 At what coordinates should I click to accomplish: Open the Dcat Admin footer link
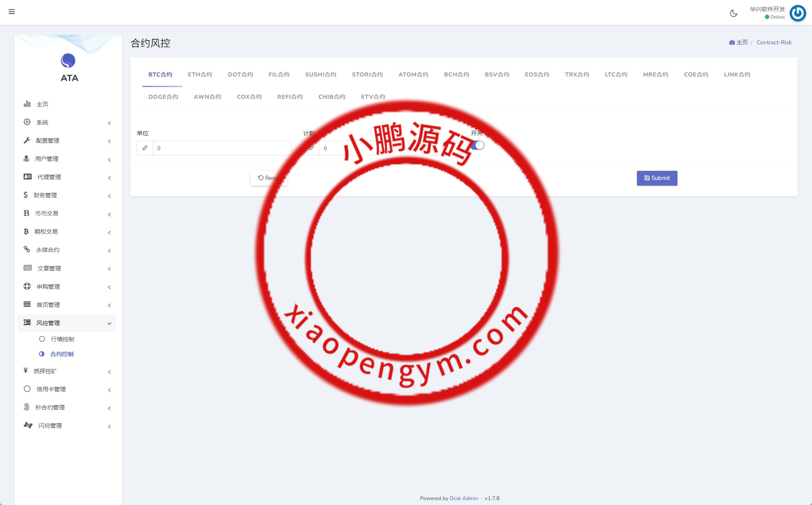pos(464,498)
